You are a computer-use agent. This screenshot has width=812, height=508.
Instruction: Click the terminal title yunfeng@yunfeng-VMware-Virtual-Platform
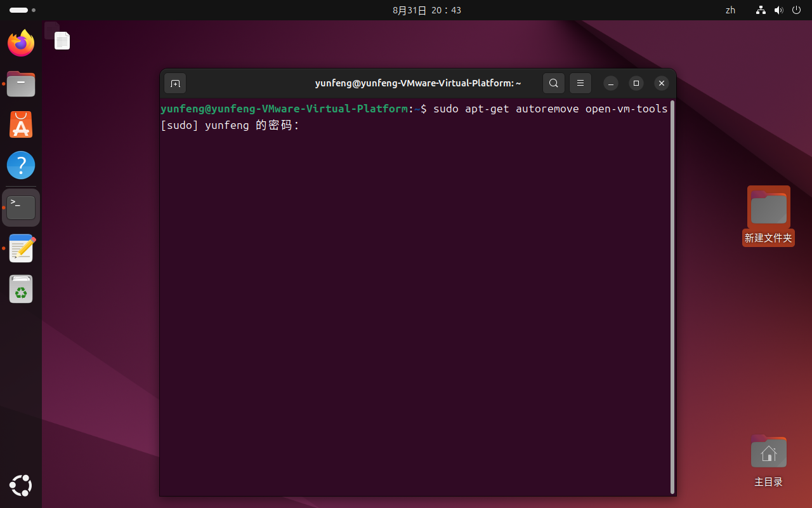coord(418,83)
